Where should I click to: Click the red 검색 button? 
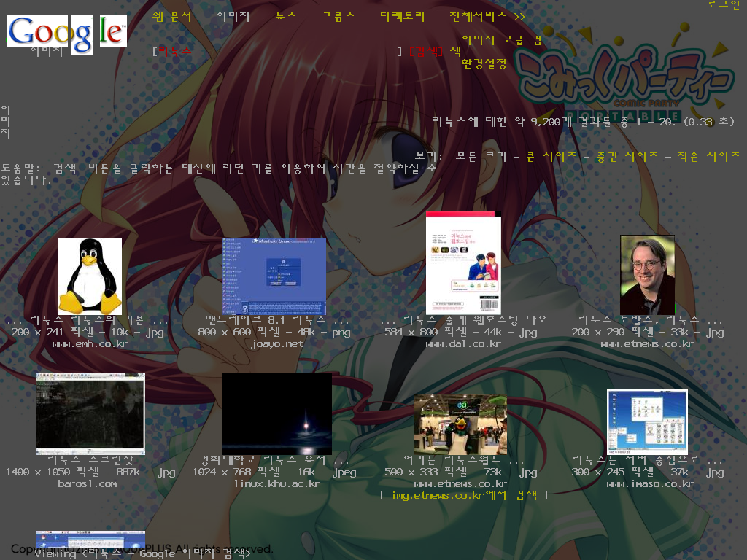point(426,52)
